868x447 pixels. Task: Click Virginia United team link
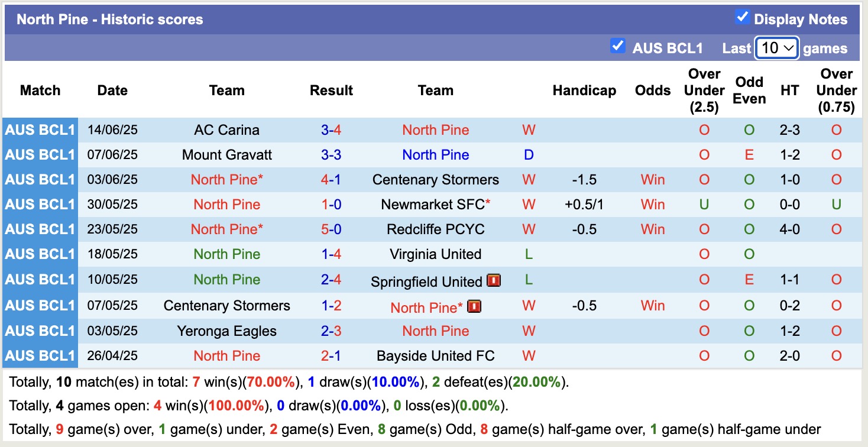pos(435,254)
